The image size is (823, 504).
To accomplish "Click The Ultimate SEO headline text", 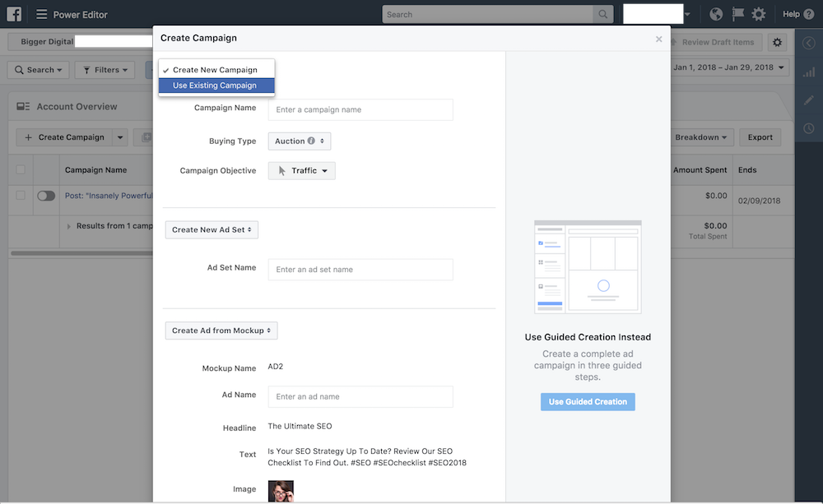I will (300, 426).
